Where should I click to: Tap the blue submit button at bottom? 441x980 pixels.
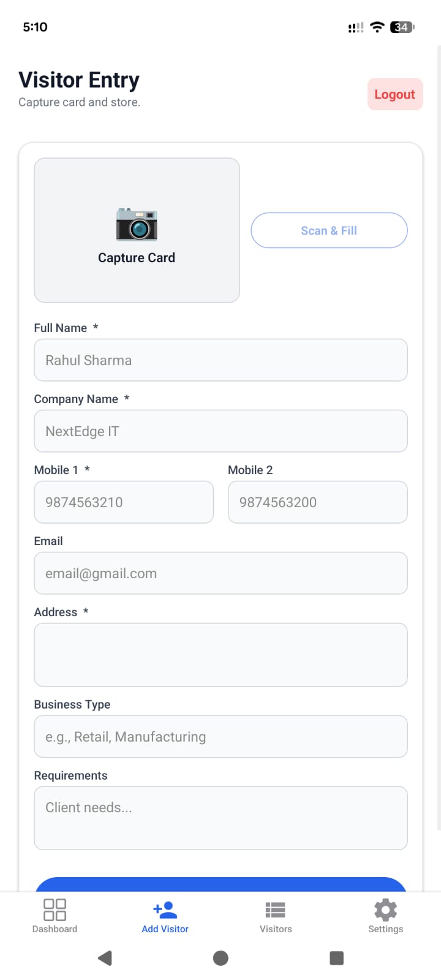pyautogui.click(x=221, y=884)
